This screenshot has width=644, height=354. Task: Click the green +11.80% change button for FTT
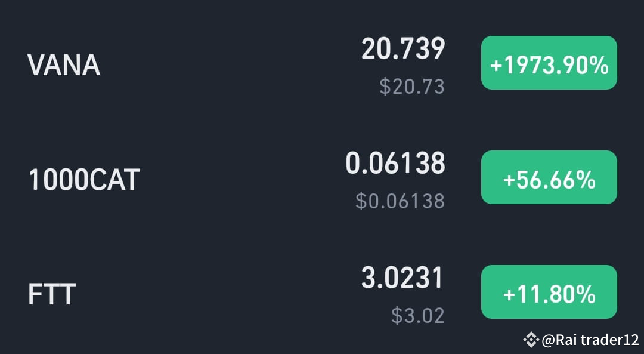coord(549,292)
